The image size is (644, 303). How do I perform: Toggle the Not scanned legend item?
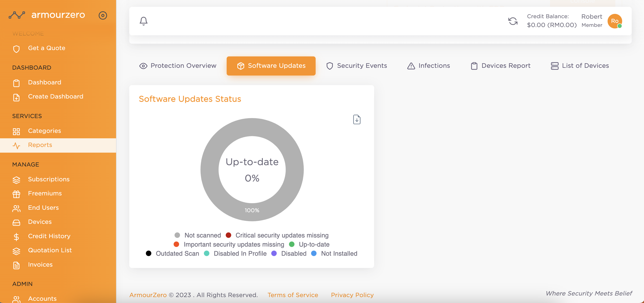198,235
